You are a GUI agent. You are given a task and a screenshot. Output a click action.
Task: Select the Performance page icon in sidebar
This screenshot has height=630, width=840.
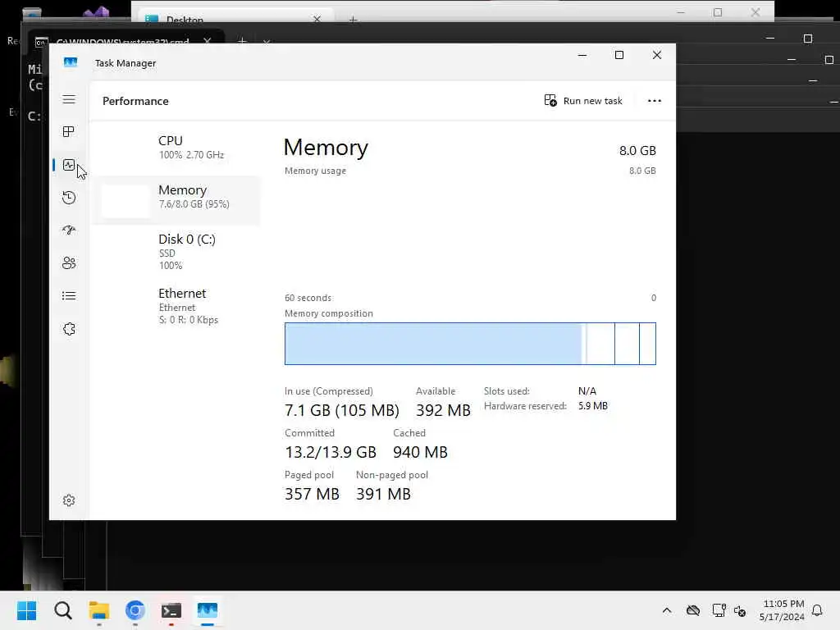[x=69, y=165]
